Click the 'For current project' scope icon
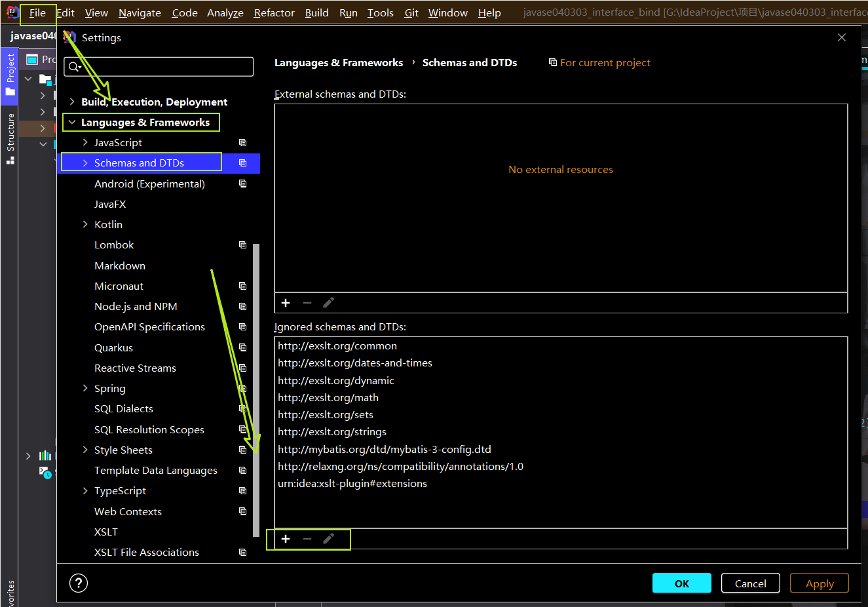The height and width of the screenshot is (607, 868). tap(552, 62)
